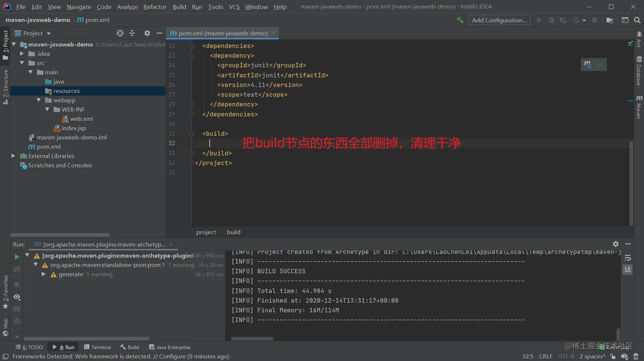Viewport: 644px width, 361px height.
Task: Open Run panel settings gear
Action: [615, 244]
